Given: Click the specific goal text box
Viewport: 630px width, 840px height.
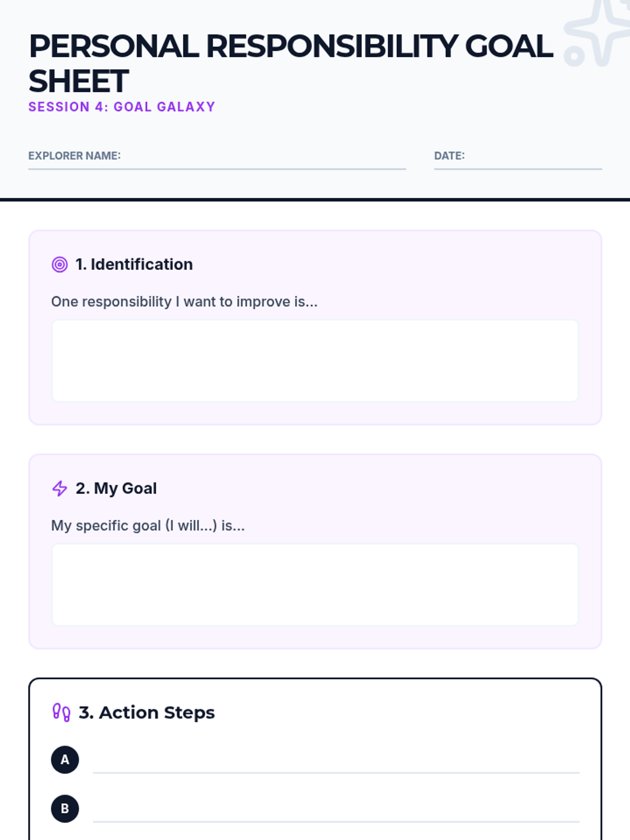Looking at the screenshot, I should [315, 585].
